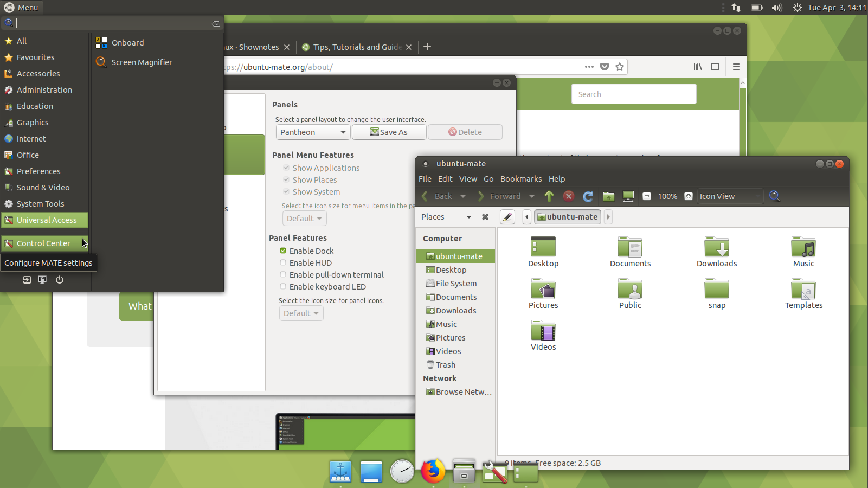Open the Downloads folder icon
The image size is (868, 488).
point(717,253)
